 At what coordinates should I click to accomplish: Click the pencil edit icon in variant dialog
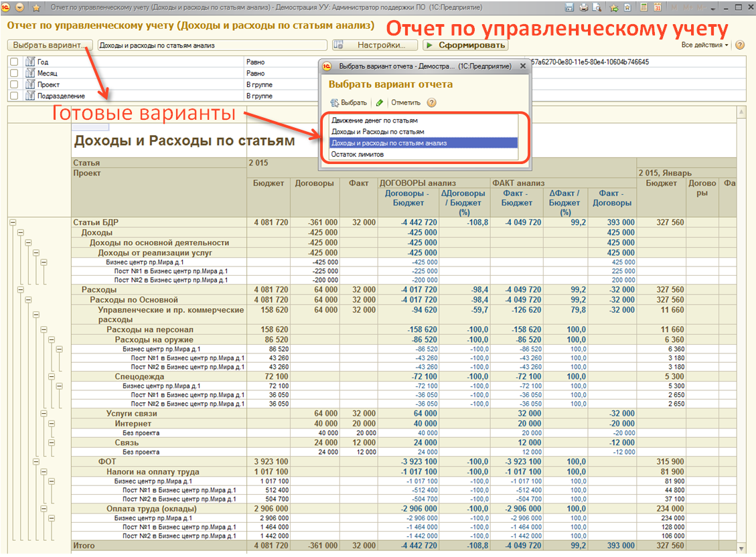point(380,103)
